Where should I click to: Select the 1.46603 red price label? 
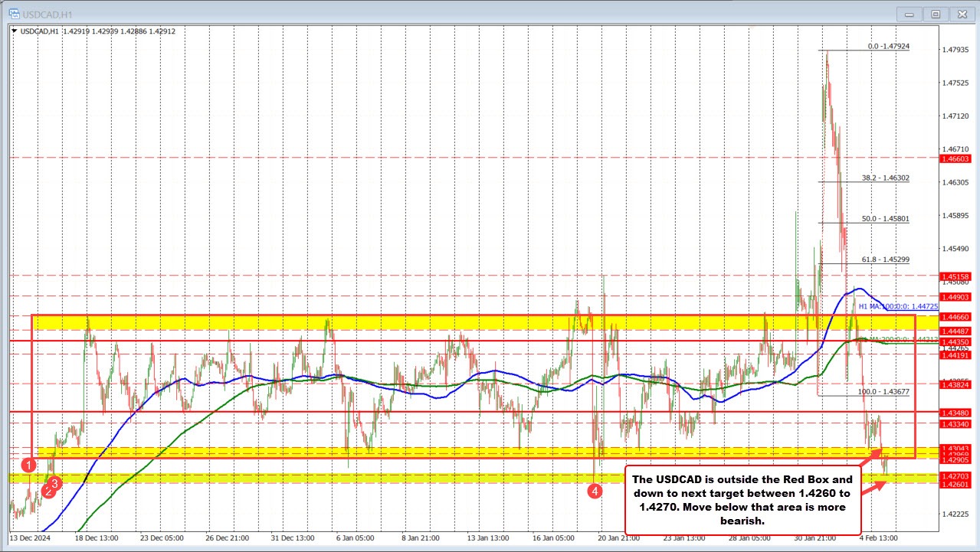coord(955,160)
